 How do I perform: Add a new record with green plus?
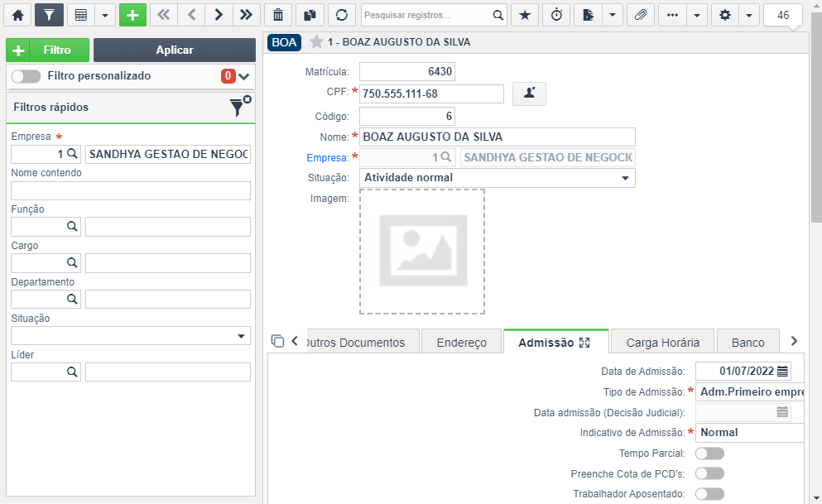[132, 15]
